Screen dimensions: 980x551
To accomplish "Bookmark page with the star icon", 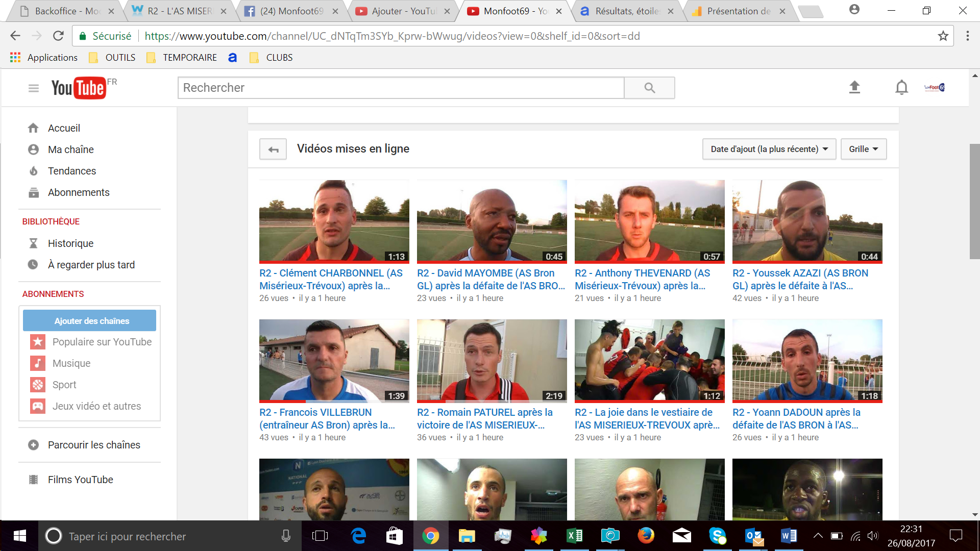I will pos(943,36).
